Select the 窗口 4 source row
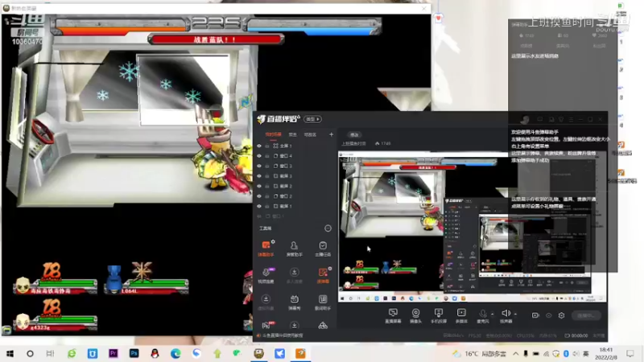Screen dimensions: 644x362 click(x=295, y=156)
